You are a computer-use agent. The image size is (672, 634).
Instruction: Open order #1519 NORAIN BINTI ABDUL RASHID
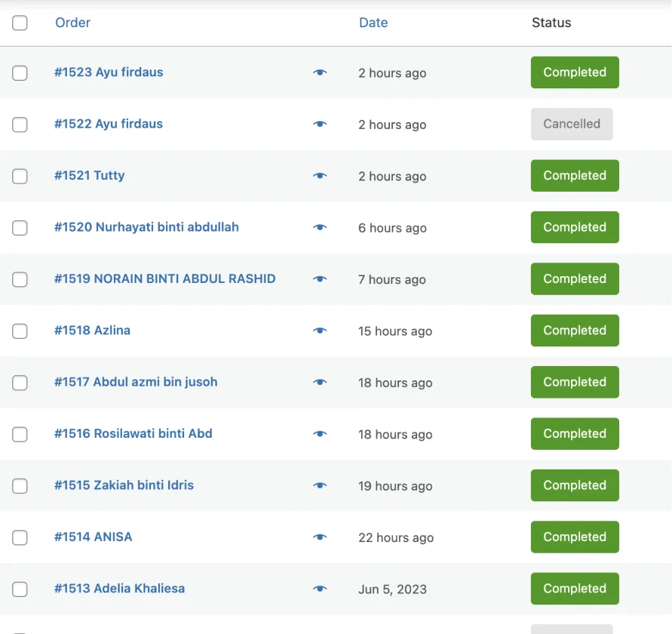pyautogui.click(x=165, y=279)
